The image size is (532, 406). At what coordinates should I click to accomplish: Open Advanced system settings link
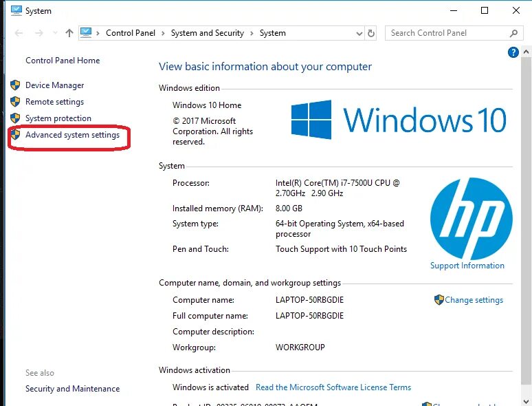[73, 135]
